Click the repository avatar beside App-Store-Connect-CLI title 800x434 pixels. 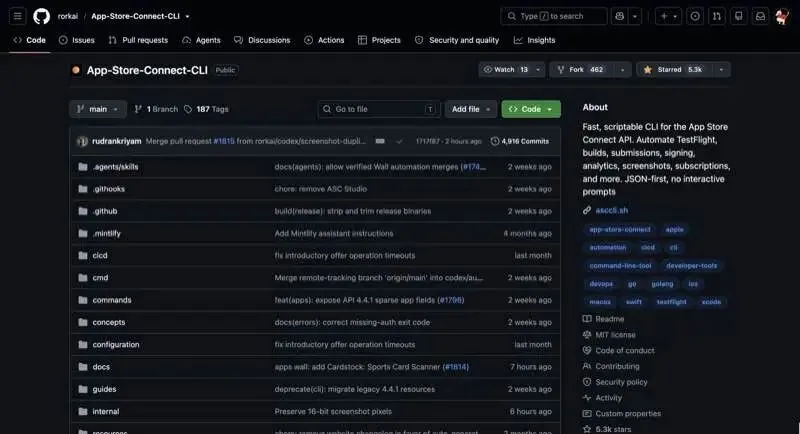pos(76,70)
